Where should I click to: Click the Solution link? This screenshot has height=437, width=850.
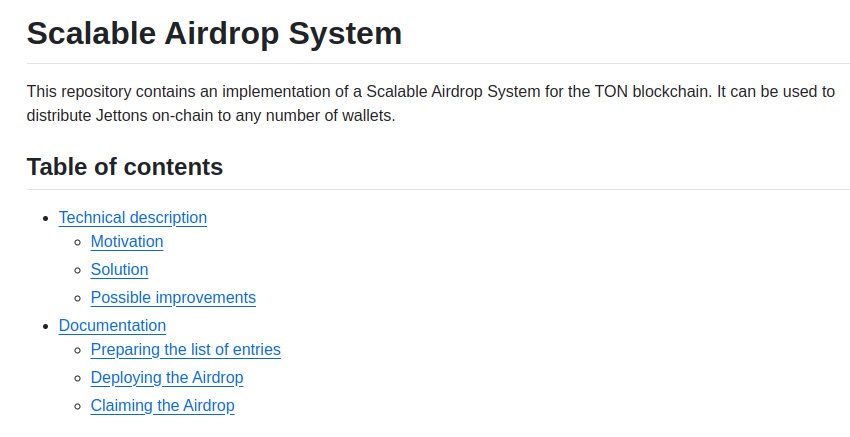pos(119,270)
